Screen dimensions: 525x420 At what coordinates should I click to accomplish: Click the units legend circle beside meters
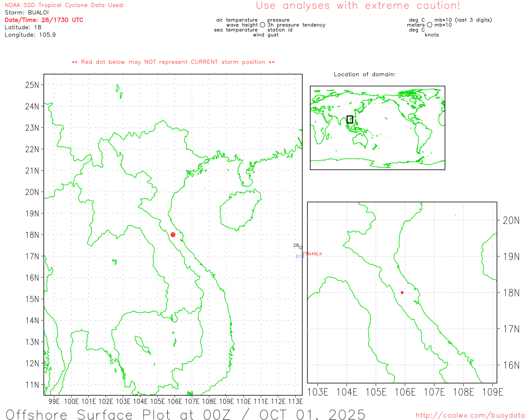pos(429,25)
